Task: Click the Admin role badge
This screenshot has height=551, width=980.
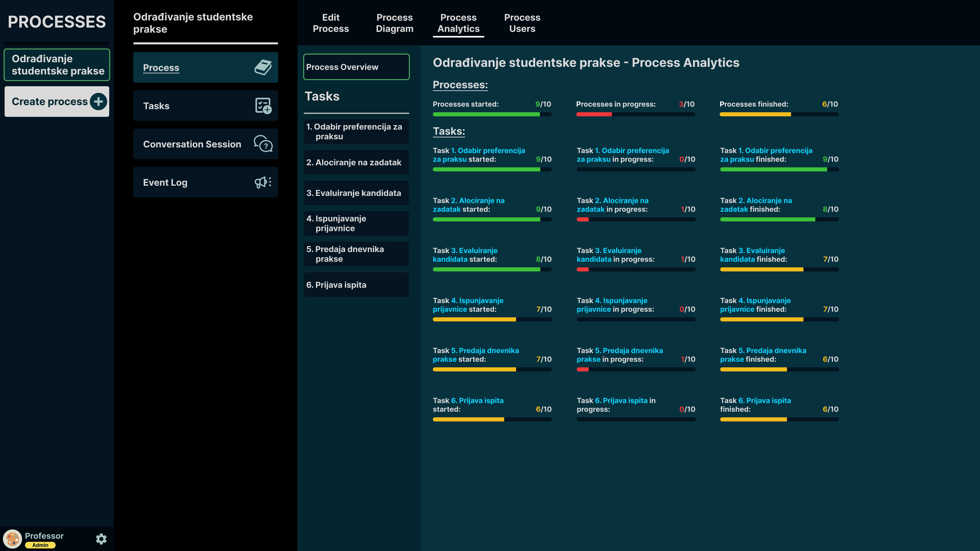Action: (40, 545)
